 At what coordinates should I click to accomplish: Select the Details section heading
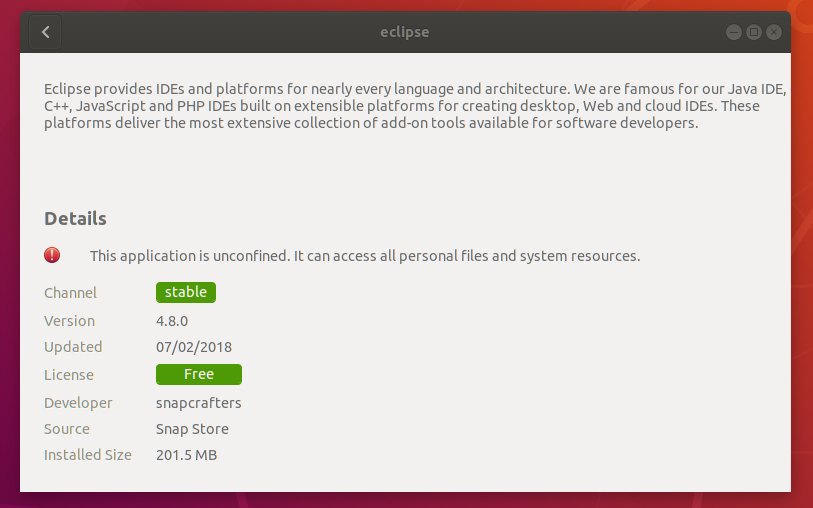(x=75, y=218)
